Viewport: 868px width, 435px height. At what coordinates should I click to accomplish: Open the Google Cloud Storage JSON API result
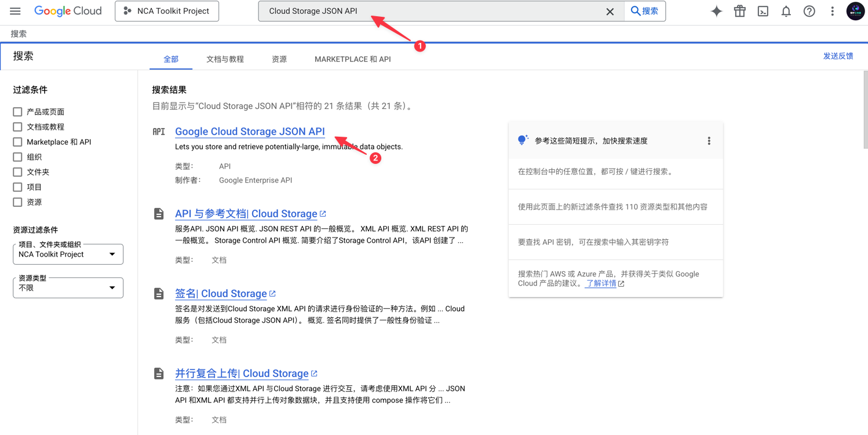tap(250, 131)
